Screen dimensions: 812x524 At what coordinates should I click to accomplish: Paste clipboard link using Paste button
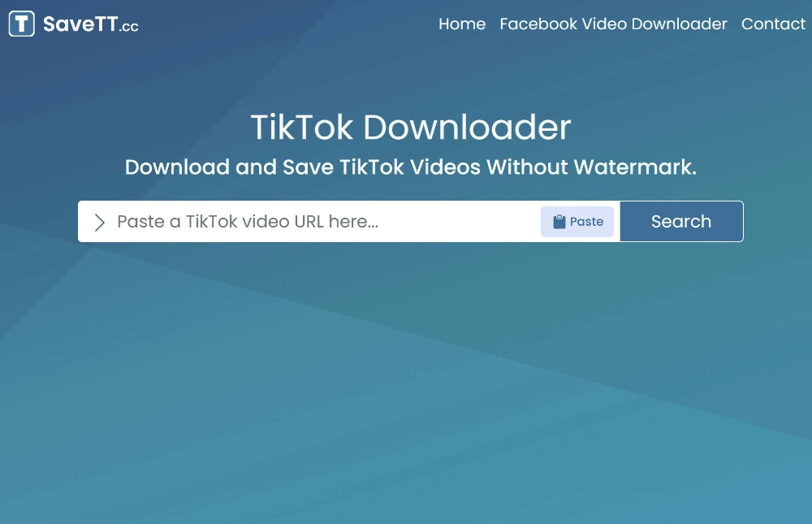point(577,222)
